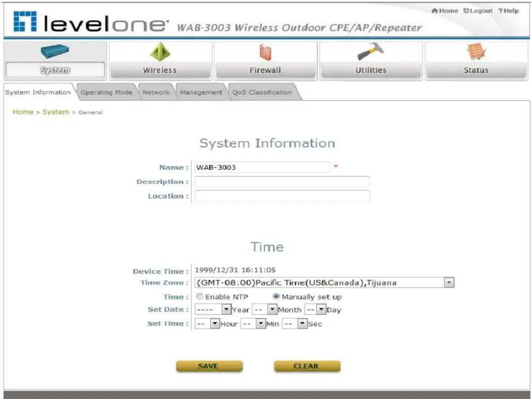Open the Help link
The width and height of the screenshot is (532, 399).
(509, 11)
